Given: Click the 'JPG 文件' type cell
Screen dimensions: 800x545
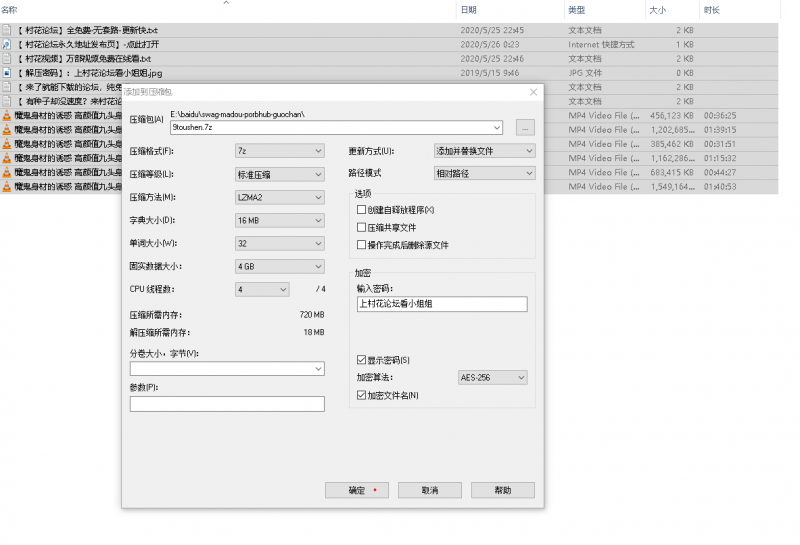Looking at the screenshot, I should coord(585,73).
